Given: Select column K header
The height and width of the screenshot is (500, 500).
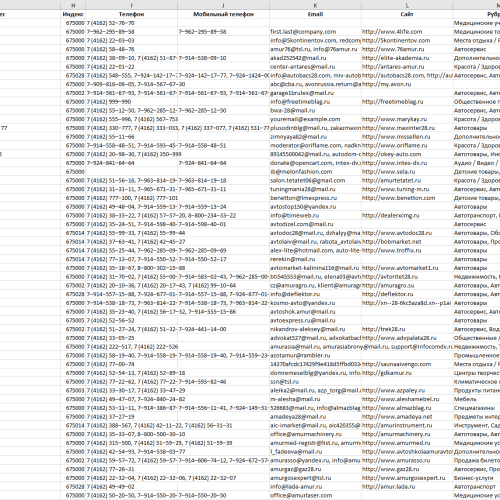Looking at the screenshot, I should 315,5.
